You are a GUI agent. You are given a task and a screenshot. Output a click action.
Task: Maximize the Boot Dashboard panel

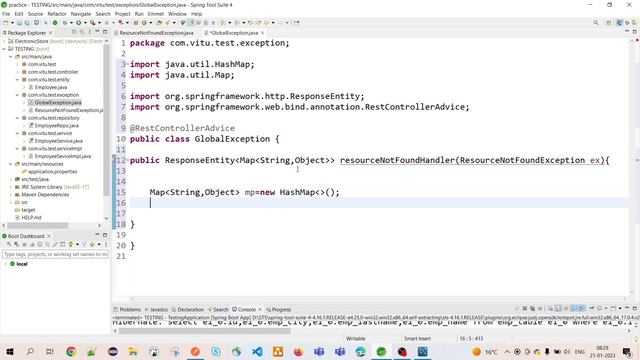coord(105,236)
